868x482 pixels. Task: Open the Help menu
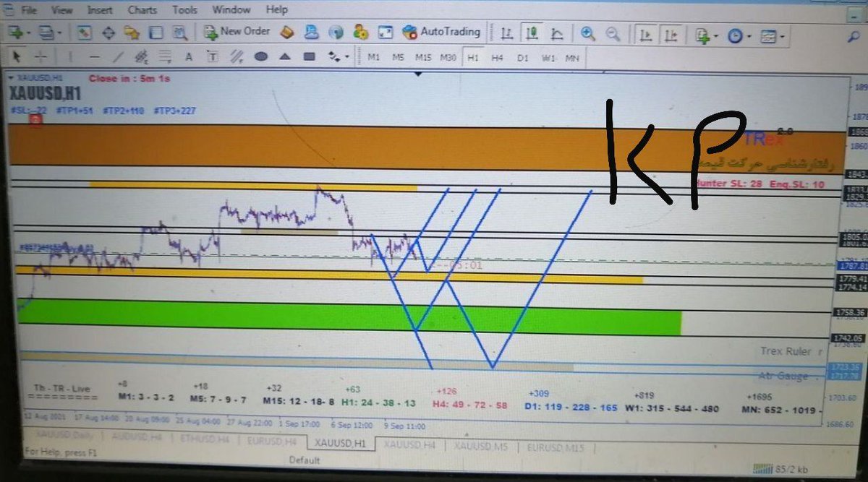click(276, 10)
